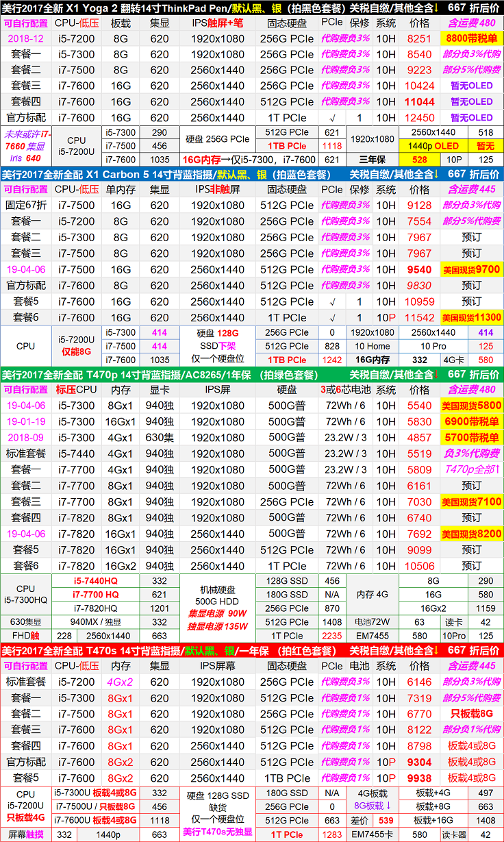
Task: Click the yellow "美国现货5800" cell
Action: point(471,405)
